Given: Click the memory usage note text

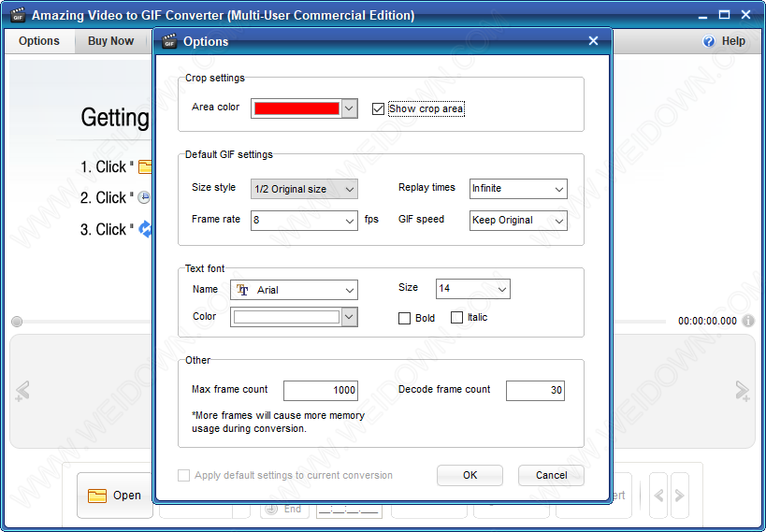Looking at the screenshot, I should (278, 422).
